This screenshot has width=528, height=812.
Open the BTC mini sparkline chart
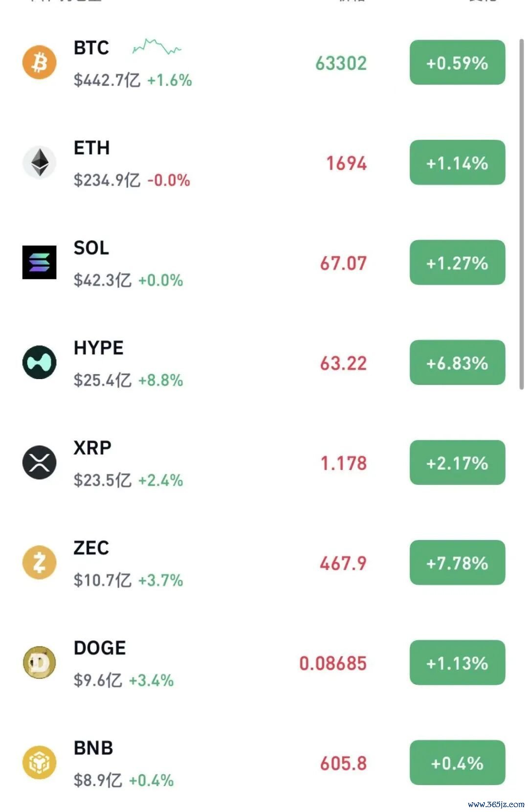156,47
